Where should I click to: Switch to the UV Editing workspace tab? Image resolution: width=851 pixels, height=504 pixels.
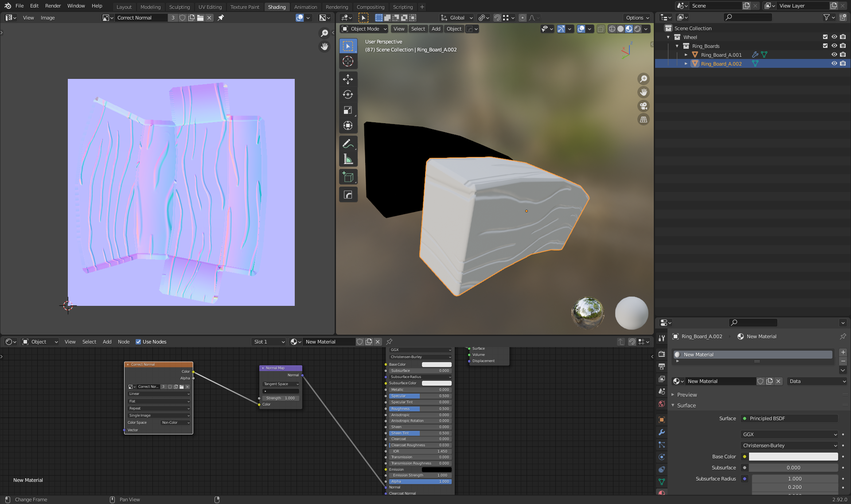pos(210,7)
